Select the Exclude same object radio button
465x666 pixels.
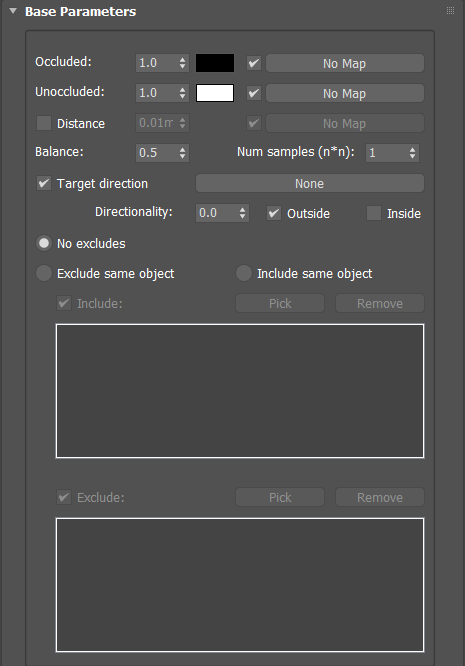(x=44, y=273)
